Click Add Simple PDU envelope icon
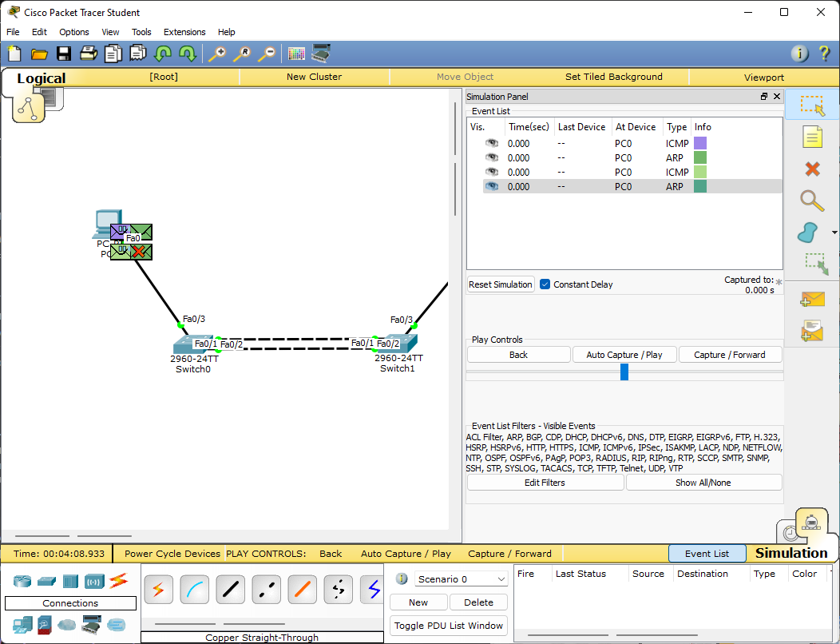This screenshot has width=840, height=644. [x=812, y=299]
